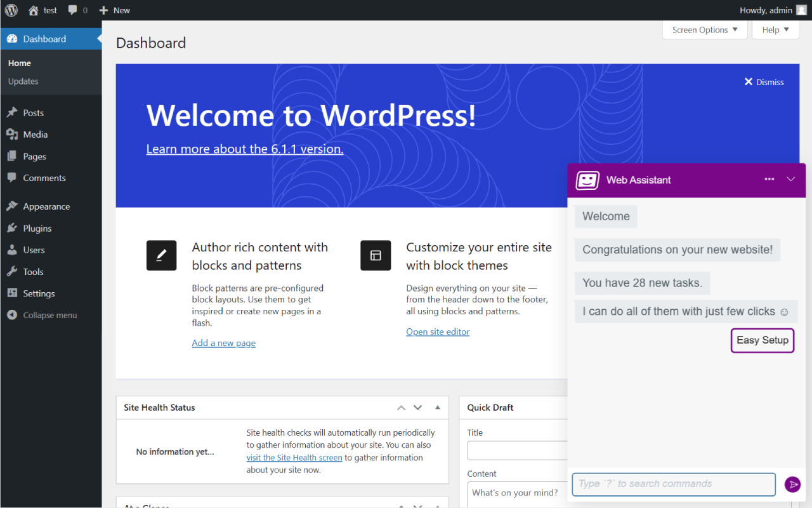Click the layout icon beside Customize your site
Screen dimensions: 812x508
point(376,255)
